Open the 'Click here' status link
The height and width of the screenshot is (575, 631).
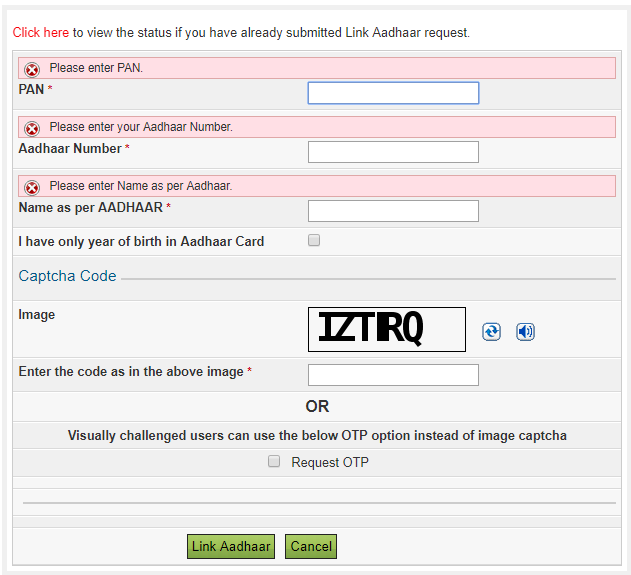tap(41, 33)
